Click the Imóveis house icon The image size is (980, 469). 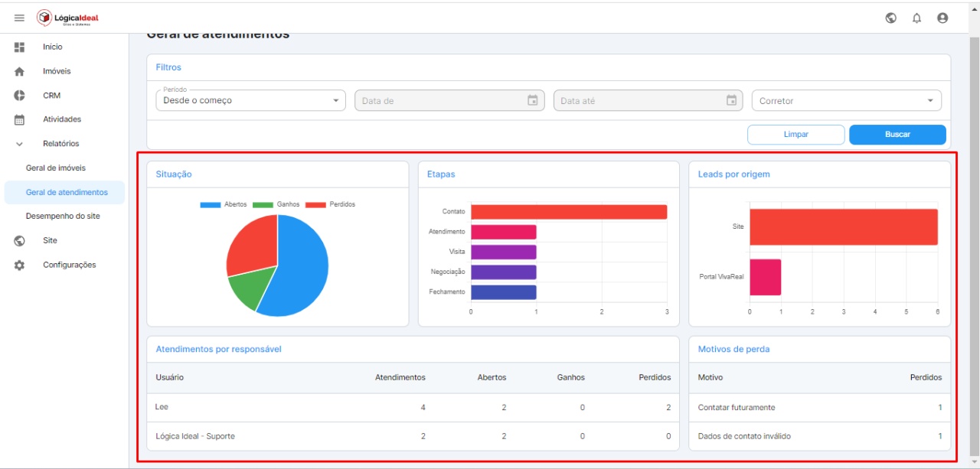tap(20, 71)
